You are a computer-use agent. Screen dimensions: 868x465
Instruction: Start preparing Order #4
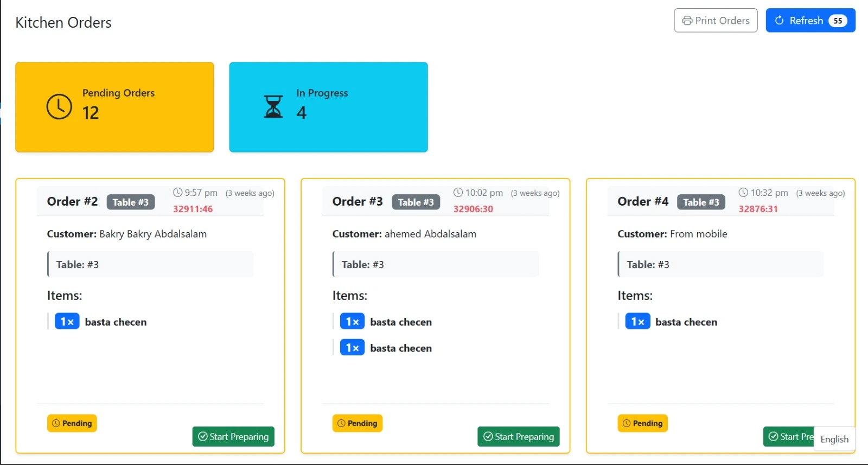click(789, 437)
